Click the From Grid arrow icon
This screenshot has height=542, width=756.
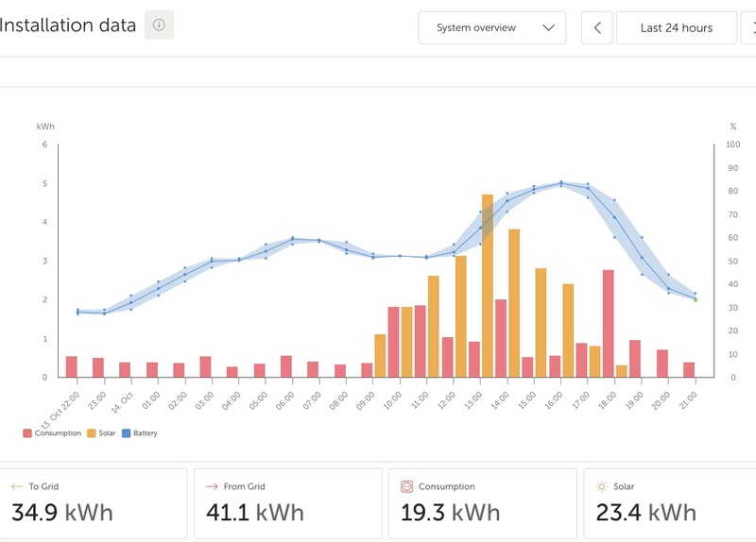pos(212,486)
